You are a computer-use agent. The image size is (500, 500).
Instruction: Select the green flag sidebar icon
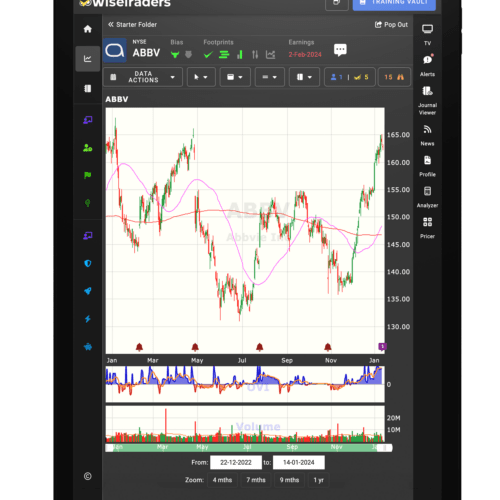coord(88,175)
